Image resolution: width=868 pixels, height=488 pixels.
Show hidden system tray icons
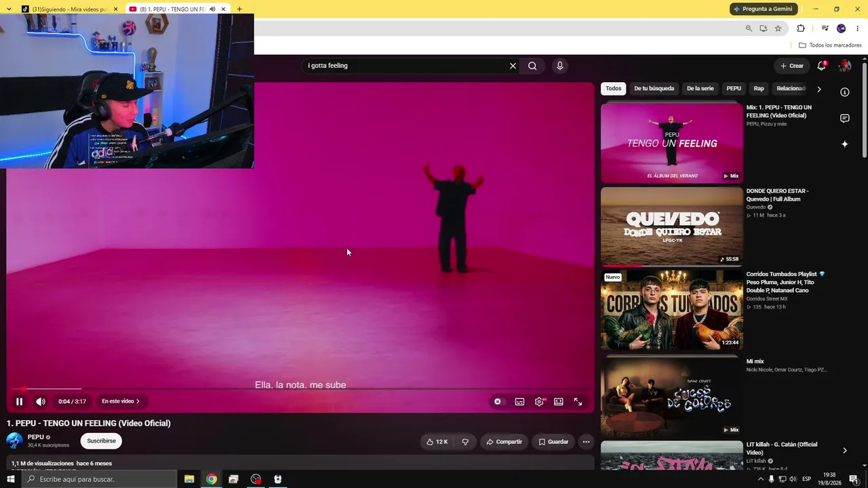pyautogui.click(x=761, y=479)
